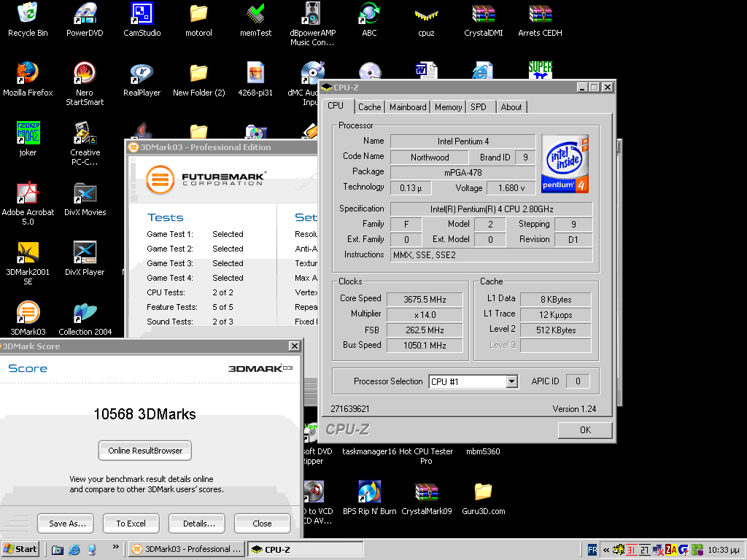Open the Start menu
Screen dimensions: 747x560
20,549
